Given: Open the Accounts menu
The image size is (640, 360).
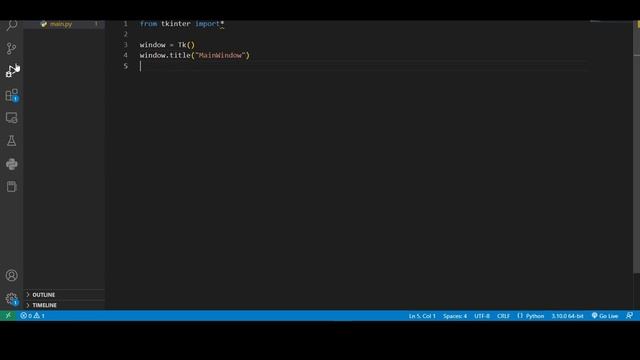Looking at the screenshot, I should [x=11, y=276].
